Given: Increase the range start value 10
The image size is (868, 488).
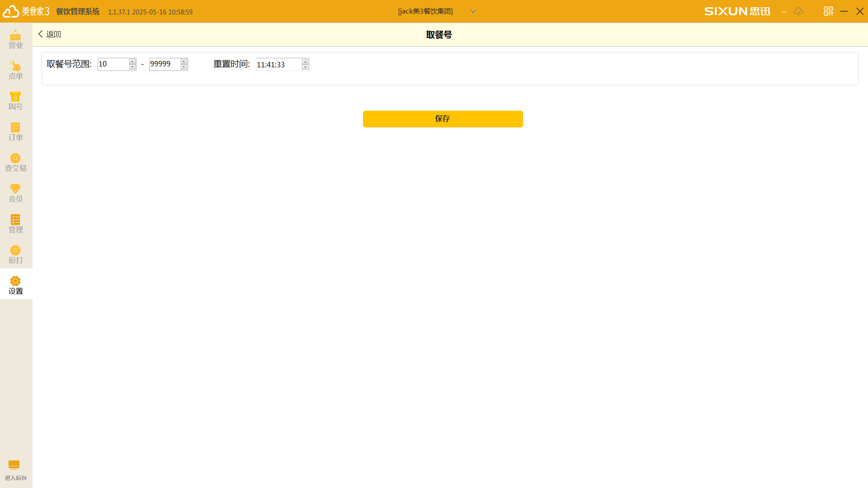Looking at the screenshot, I should point(132,61).
